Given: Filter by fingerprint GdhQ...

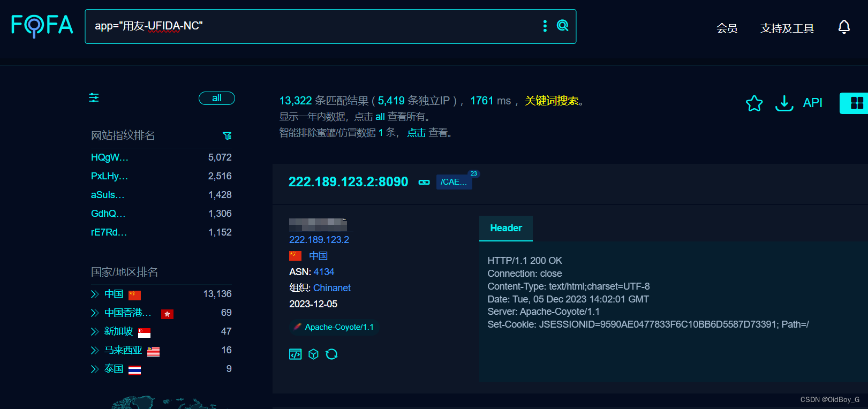Looking at the screenshot, I should [108, 214].
